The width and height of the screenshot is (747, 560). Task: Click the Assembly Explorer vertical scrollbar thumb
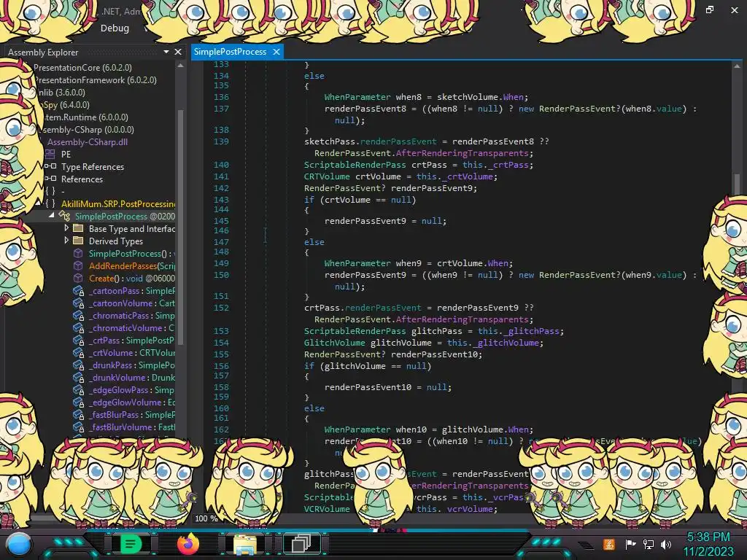click(181, 226)
